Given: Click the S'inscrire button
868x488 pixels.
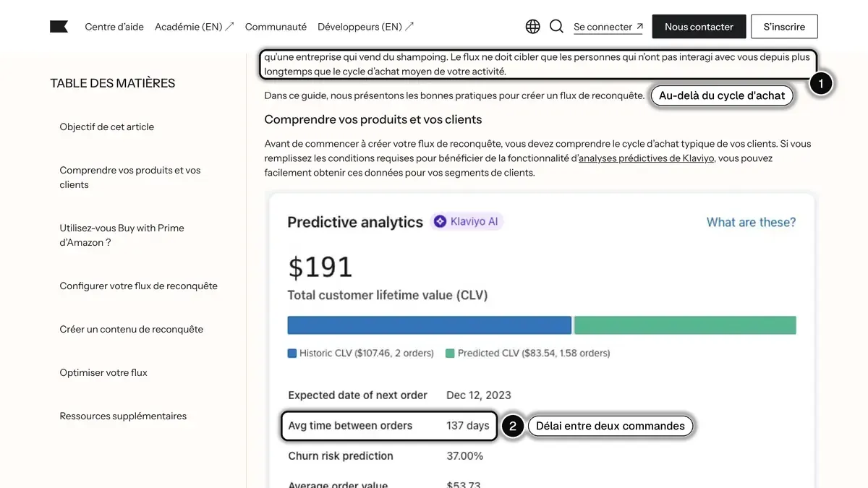Looking at the screenshot, I should pos(784,27).
